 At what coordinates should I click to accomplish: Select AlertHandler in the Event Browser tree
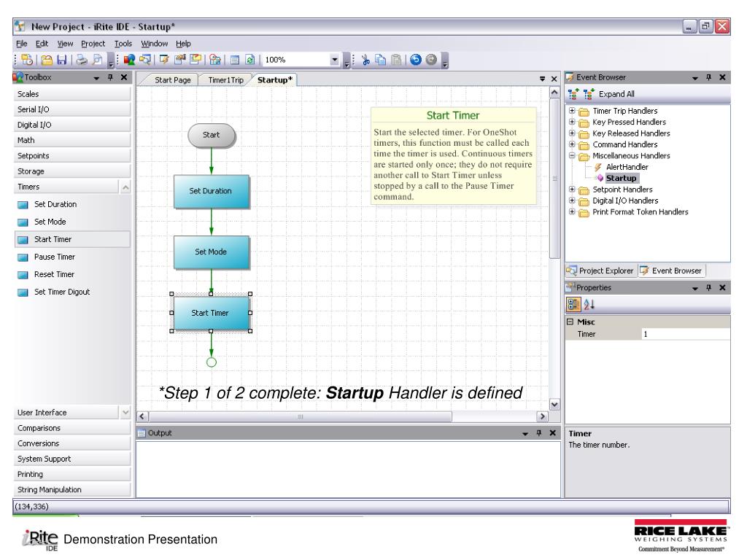tap(627, 167)
